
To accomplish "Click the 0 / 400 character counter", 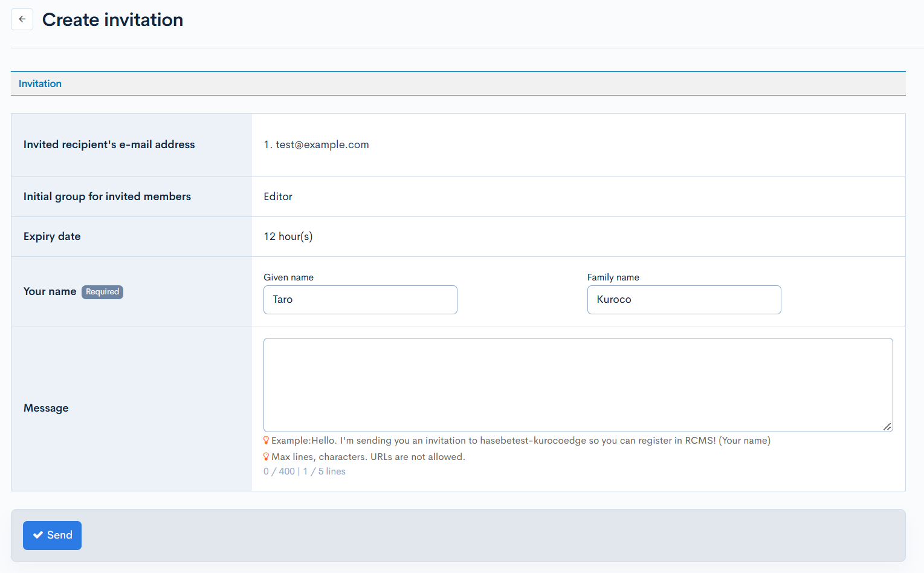I will 279,471.
